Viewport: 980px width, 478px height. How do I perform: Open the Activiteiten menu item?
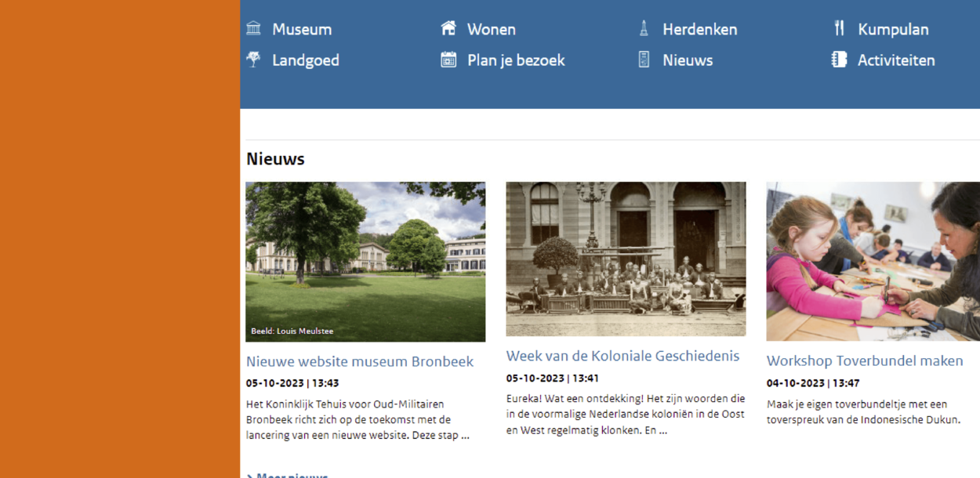pos(896,60)
